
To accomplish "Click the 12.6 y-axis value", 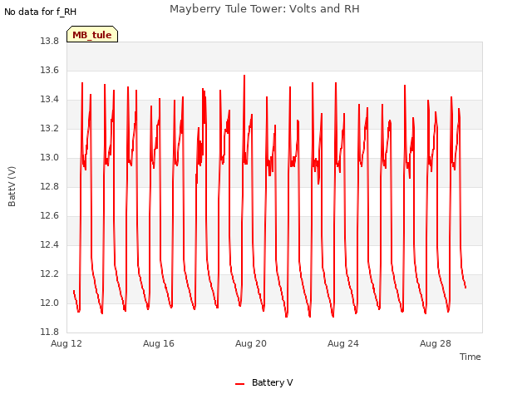I will [x=50, y=216].
